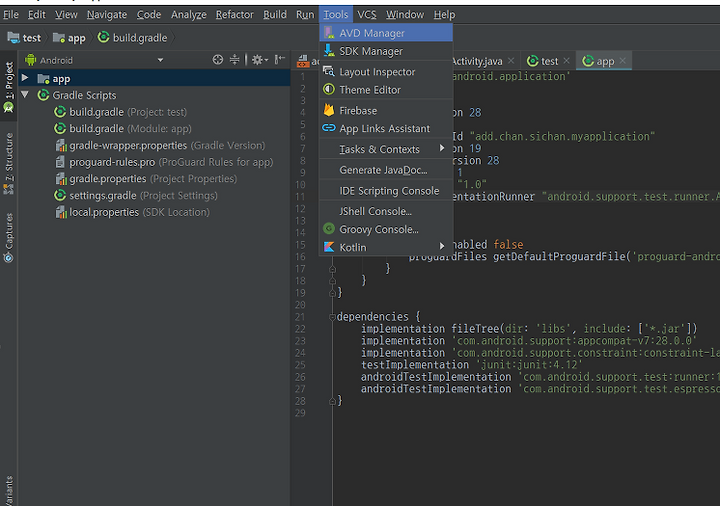Close the app editor tab
720x506 pixels.
[622, 61]
